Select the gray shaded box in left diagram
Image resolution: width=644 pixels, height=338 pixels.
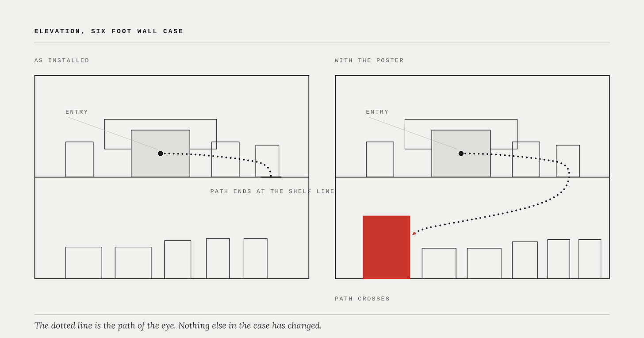161,154
